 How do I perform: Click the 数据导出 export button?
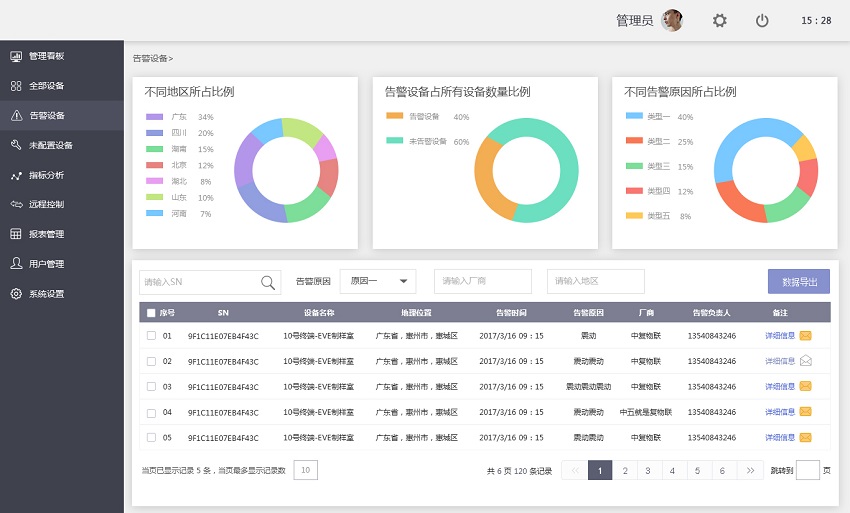tap(799, 281)
